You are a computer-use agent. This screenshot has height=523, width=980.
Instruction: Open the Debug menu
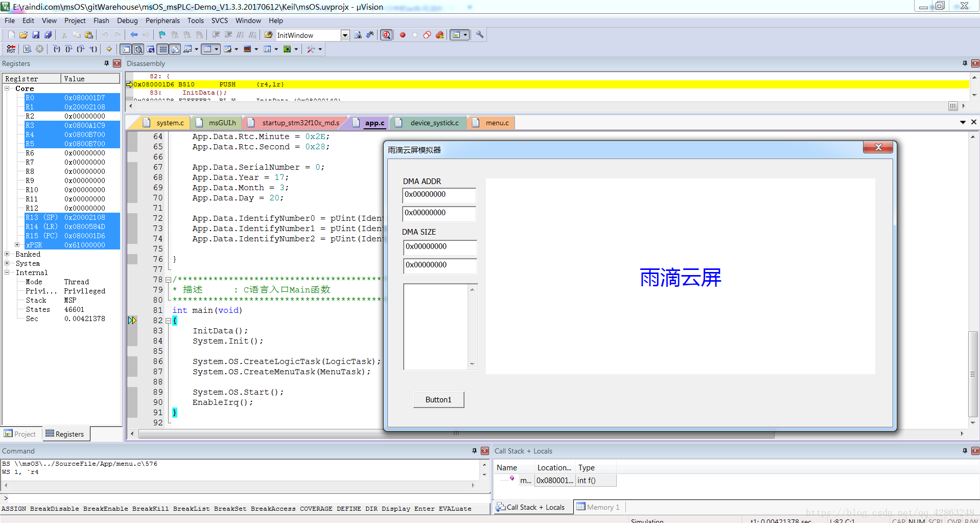pyautogui.click(x=127, y=20)
